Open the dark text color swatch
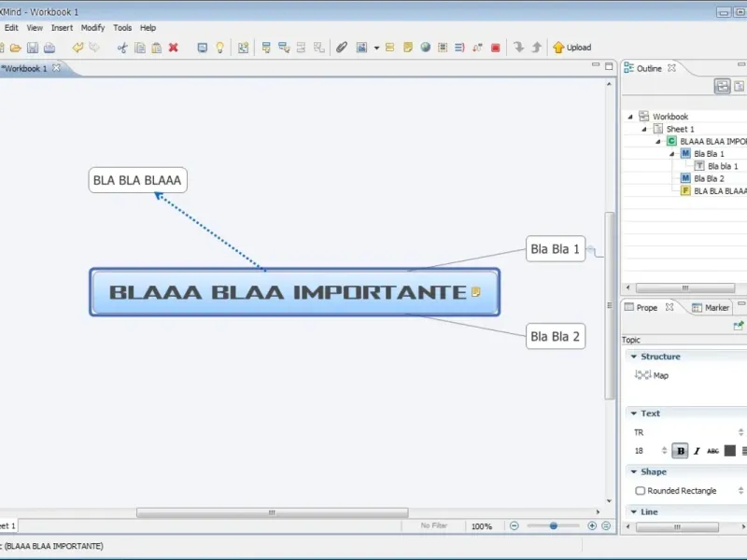The width and height of the screenshot is (747, 560). pyautogui.click(x=730, y=451)
